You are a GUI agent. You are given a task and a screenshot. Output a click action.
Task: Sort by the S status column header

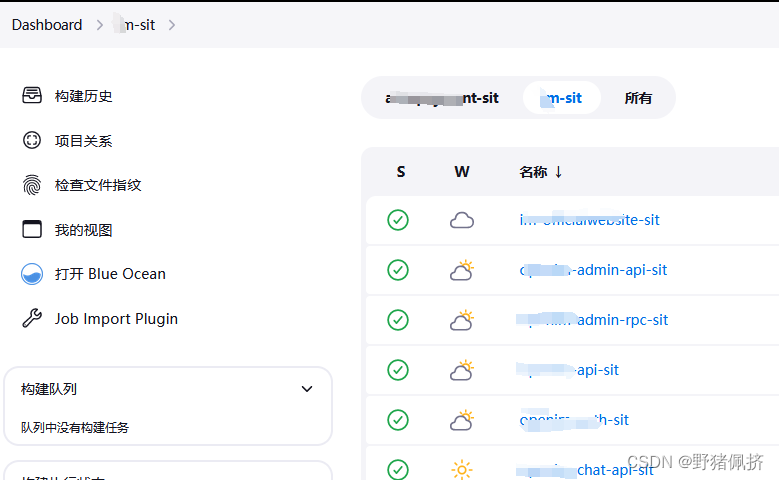coord(401,172)
